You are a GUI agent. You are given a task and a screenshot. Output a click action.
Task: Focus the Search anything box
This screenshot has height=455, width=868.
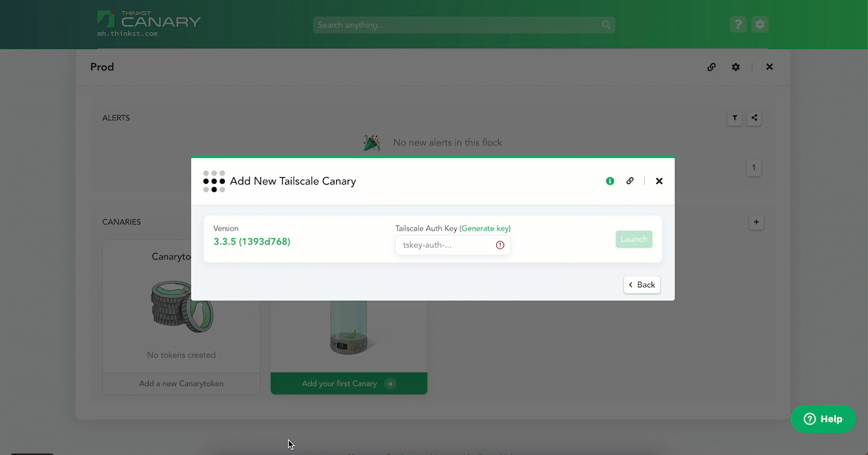[x=464, y=25]
